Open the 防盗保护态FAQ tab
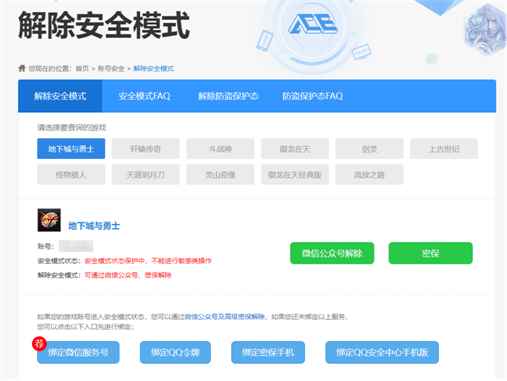Viewport: 507px width, 381px height. click(312, 96)
